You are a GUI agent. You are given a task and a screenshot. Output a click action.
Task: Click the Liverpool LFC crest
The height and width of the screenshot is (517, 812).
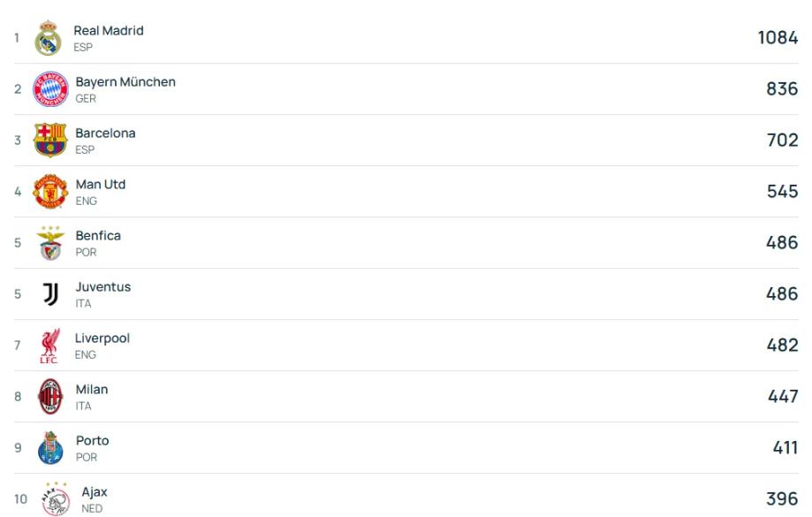49,346
